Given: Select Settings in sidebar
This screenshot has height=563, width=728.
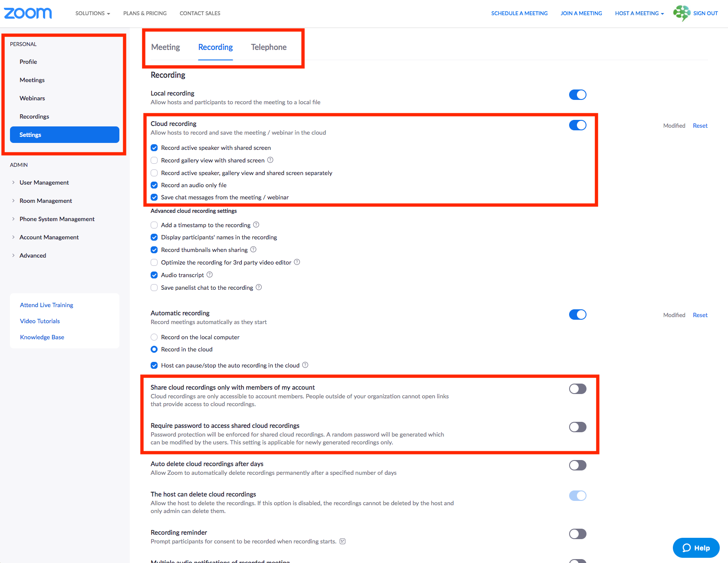Looking at the screenshot, I should point(65,135).
